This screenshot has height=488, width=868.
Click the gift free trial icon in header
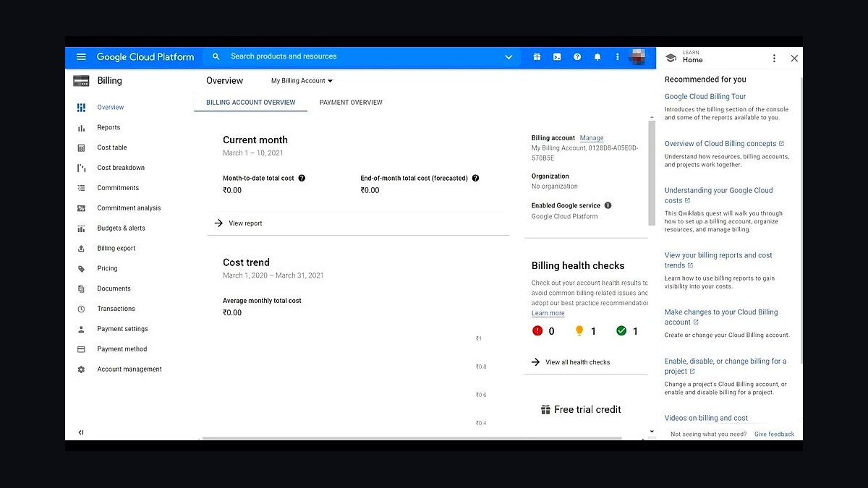(537, 56)
